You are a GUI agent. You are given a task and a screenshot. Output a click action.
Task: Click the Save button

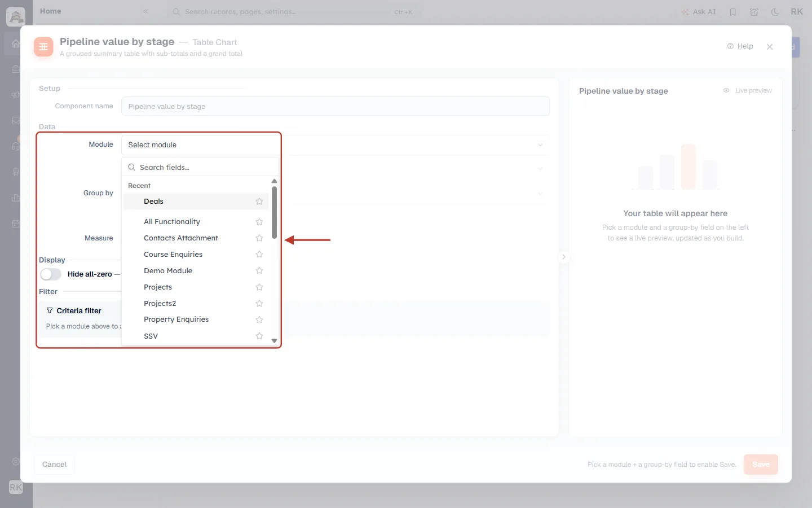click(x=761, y=465)
